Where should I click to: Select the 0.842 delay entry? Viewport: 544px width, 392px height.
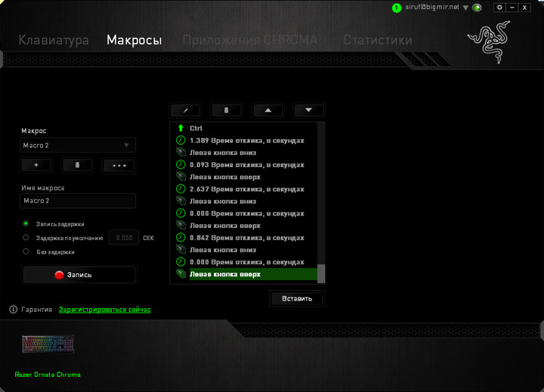(243, 238)
